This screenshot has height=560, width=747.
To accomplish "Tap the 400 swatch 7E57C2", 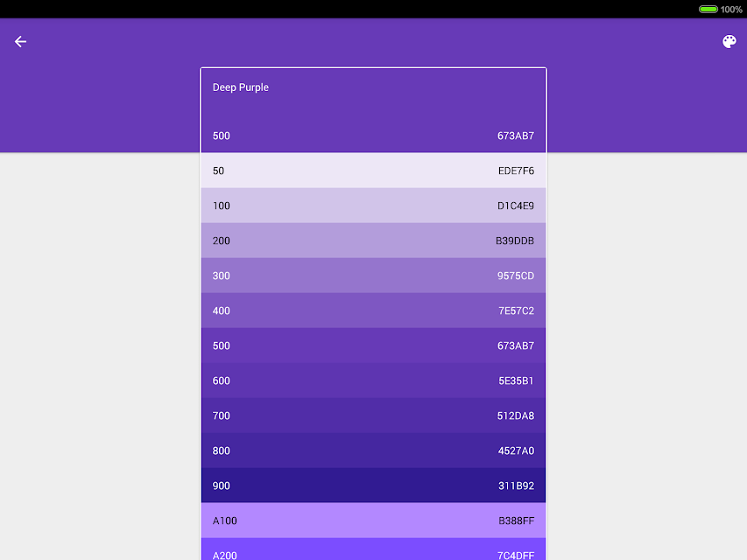I will point(373,311).
